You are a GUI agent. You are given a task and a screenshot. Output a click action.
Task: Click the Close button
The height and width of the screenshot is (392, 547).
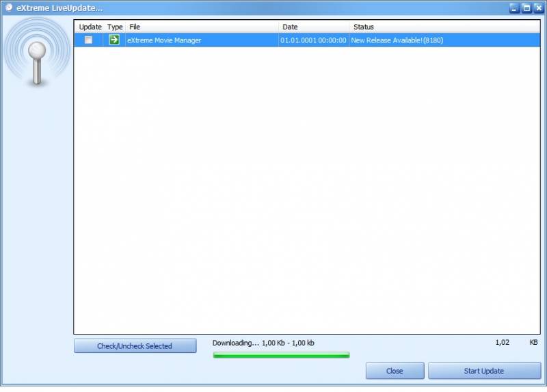point(395,371)
